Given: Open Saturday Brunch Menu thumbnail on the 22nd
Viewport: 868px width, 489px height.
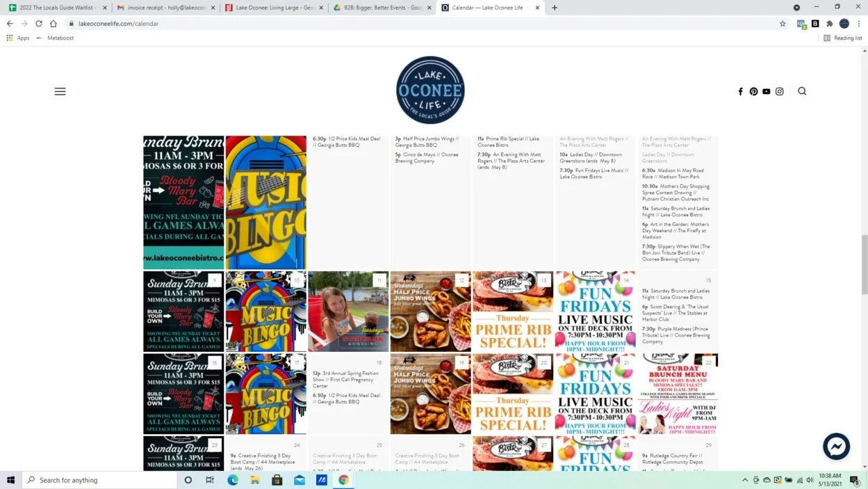Looking at the screenshot, I should pyautogui.click(x=678, y=394).
